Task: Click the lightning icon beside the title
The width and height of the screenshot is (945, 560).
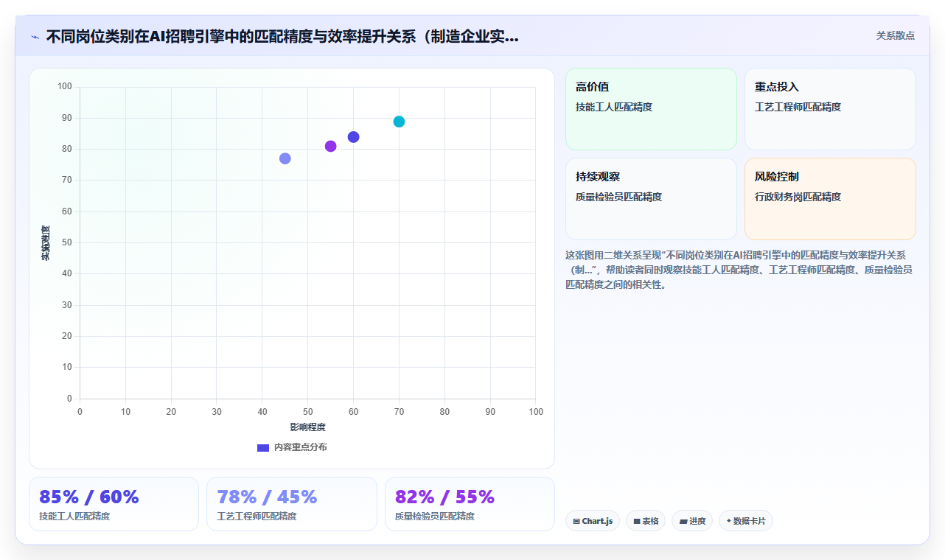Action: click(35, 37)
